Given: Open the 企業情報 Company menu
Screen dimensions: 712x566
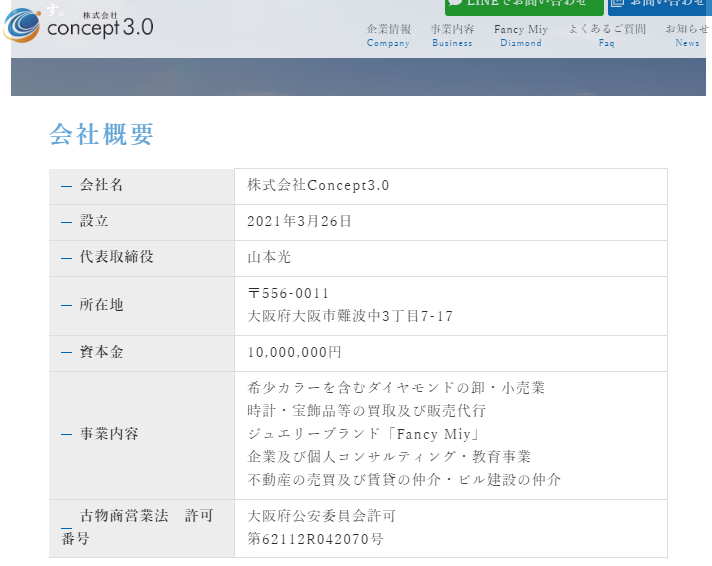Looking at the screenshot, I should 388,35.
